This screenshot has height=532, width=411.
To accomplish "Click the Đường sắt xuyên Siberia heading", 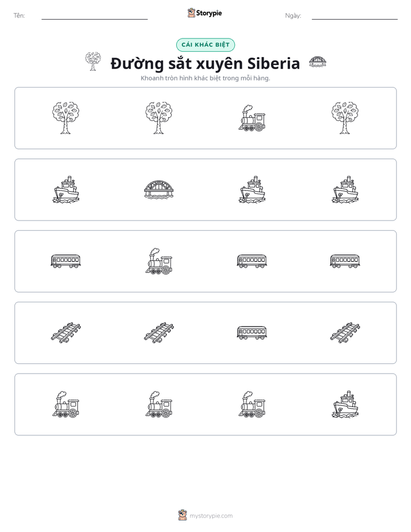I will coord(205,63).
